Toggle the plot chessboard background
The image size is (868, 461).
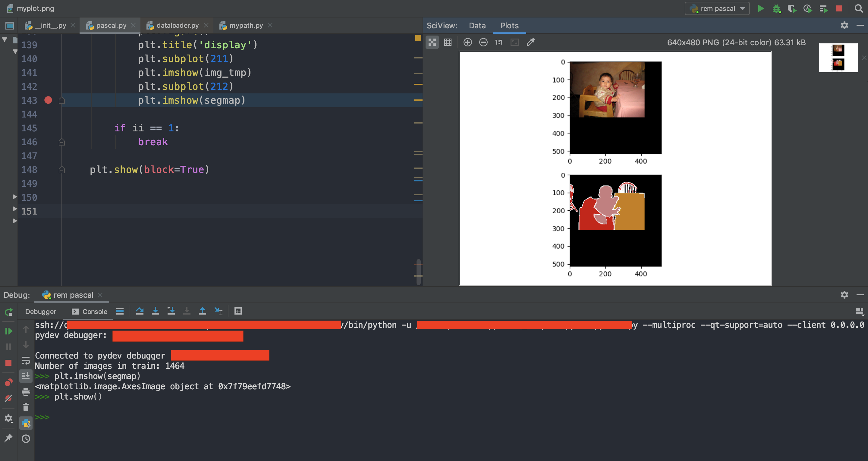click(x=432, y=42)
